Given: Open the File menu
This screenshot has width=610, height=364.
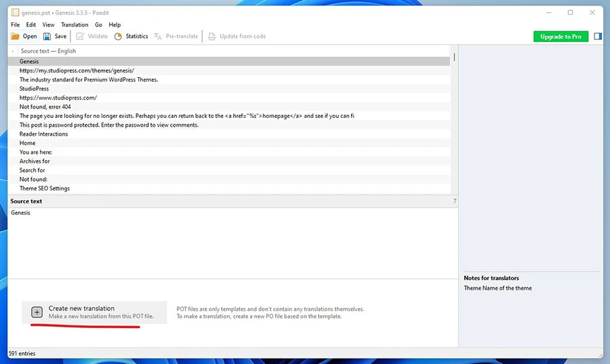Looking at the screenshot, I should 15,25.
